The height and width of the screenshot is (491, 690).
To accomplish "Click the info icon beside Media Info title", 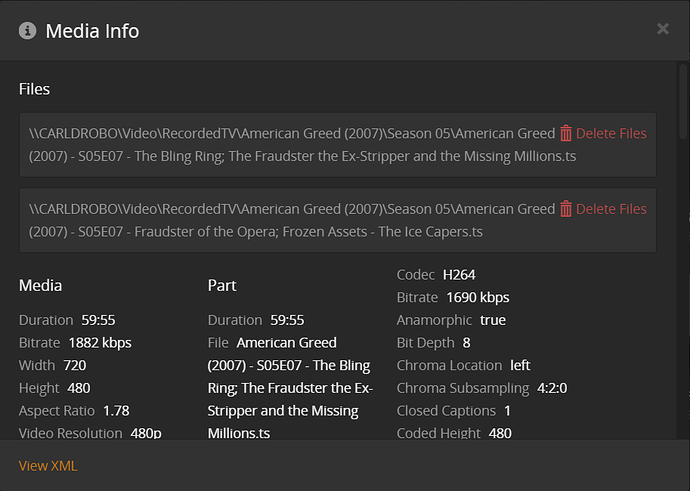I will tap(28, 31).
